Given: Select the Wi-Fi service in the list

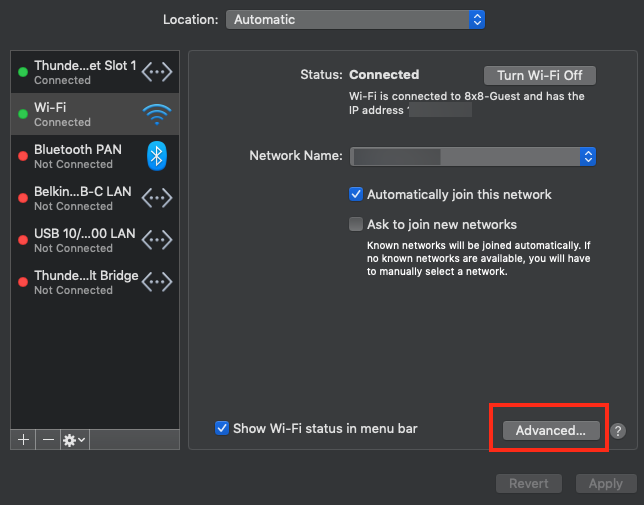Looking at the screenshot, I should pos(80,114).
